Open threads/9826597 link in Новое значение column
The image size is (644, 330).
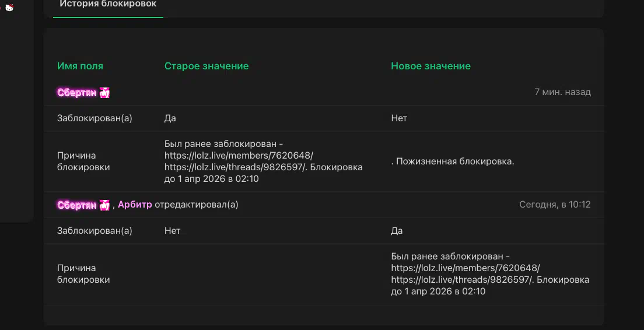pyautogui.click(x=461, y=280)
